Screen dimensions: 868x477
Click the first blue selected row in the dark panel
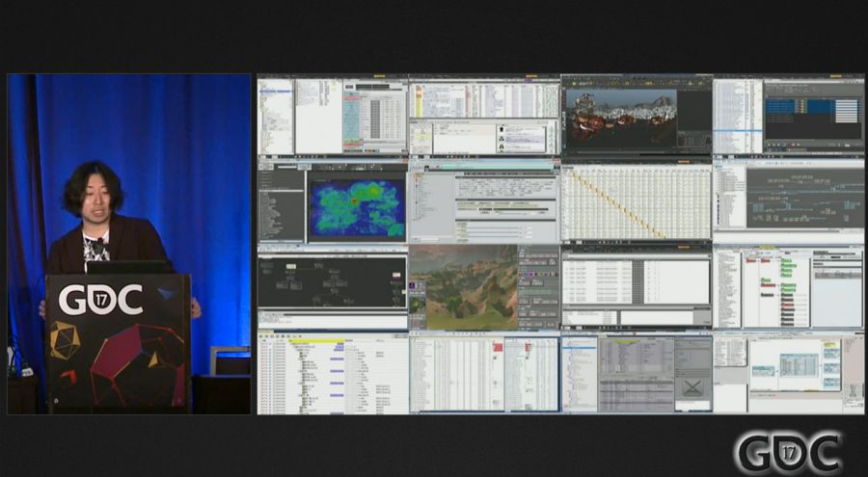pos(781,100)
